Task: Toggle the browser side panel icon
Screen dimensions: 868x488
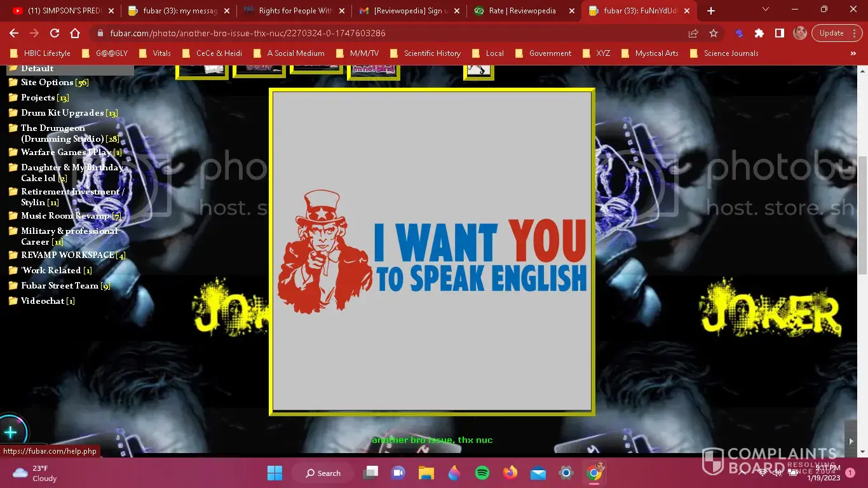Action: pos(780,33)
